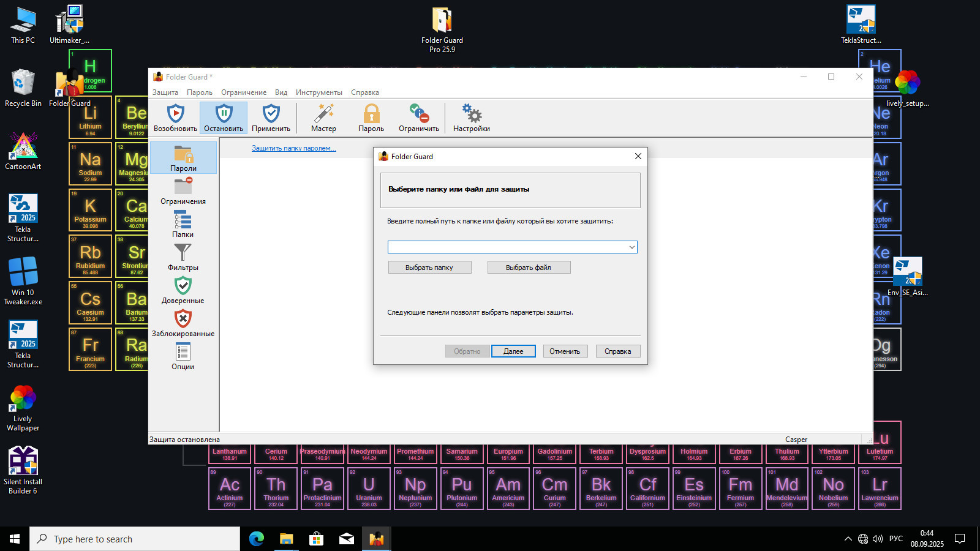Follow the Защитить папку паролем link
The image size is (980, 551).
tap(294, 148)
